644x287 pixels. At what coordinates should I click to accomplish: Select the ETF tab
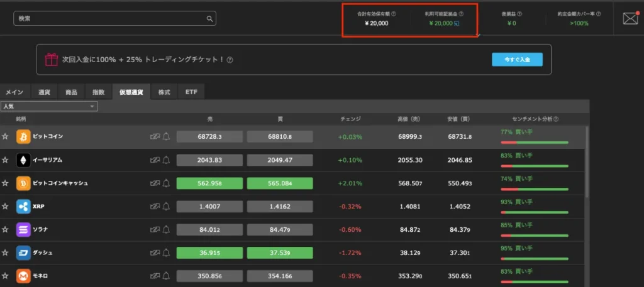(191, 92)
